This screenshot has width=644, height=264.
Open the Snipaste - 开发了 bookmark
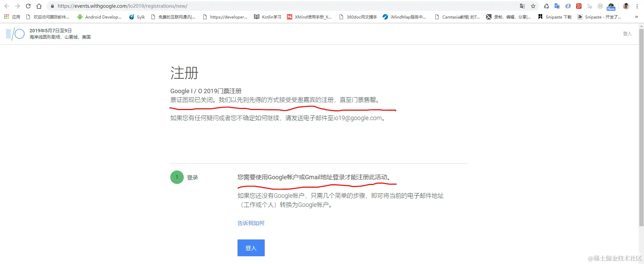point(599,17)
